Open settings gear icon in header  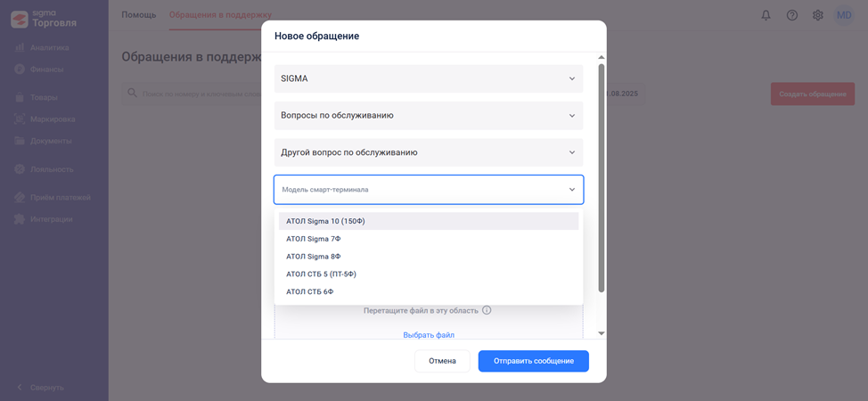817,15
